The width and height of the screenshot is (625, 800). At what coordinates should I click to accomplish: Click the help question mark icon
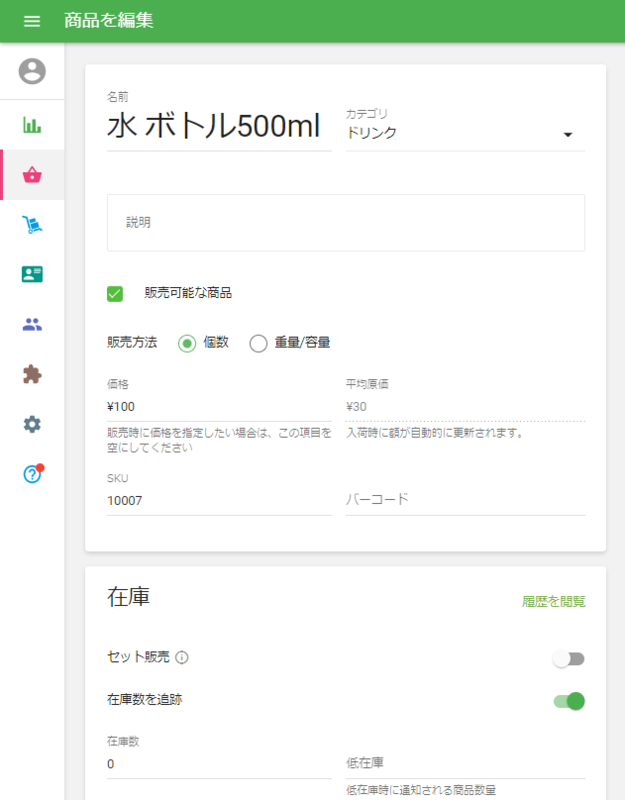click(32, 474)
